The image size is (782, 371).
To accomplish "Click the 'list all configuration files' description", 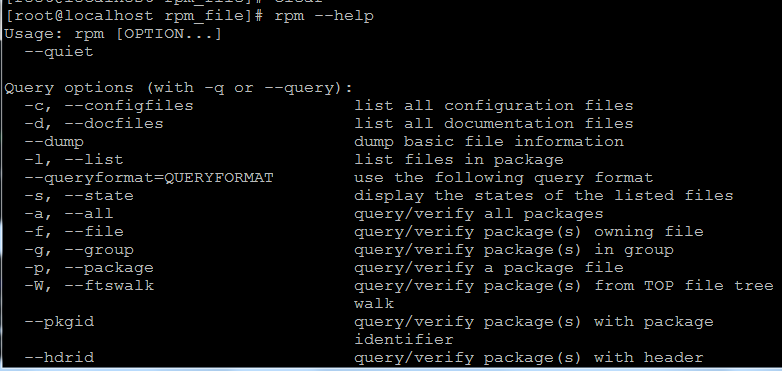I will [494, 106].
